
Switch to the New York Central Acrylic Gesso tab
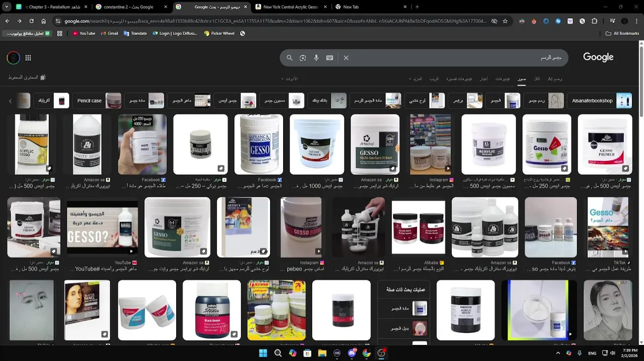pyautogui.click(x=290, y=7)
